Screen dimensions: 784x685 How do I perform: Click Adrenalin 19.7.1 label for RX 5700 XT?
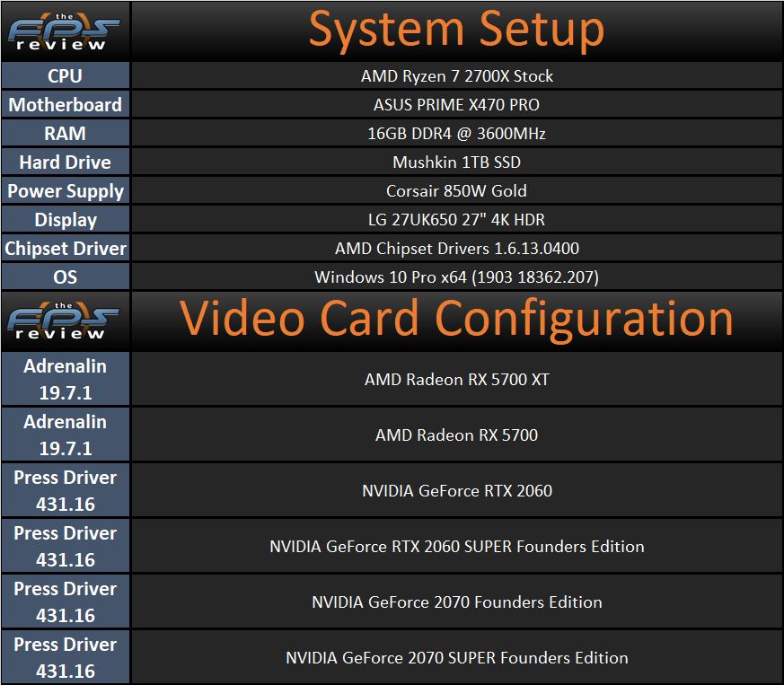[65, 379]
